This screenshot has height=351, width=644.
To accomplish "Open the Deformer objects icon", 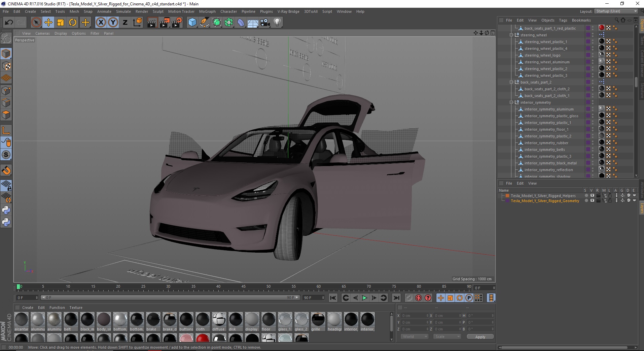I will point(241,22).
